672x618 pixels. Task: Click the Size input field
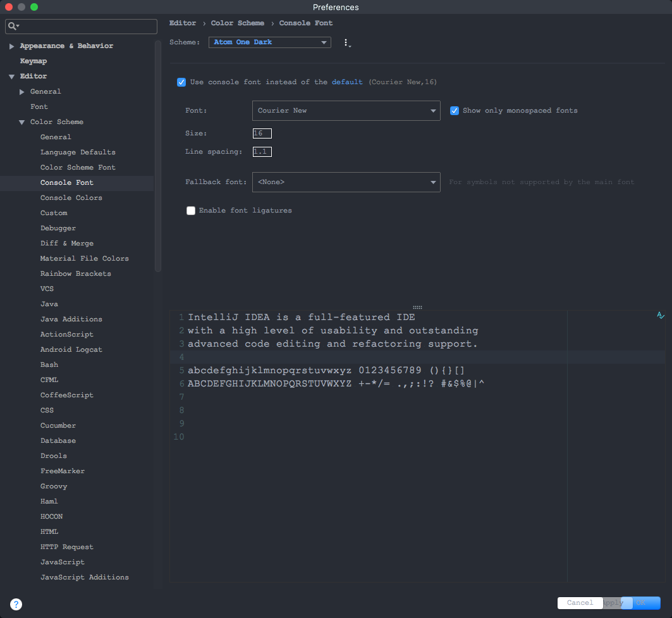tap(262, 133)
